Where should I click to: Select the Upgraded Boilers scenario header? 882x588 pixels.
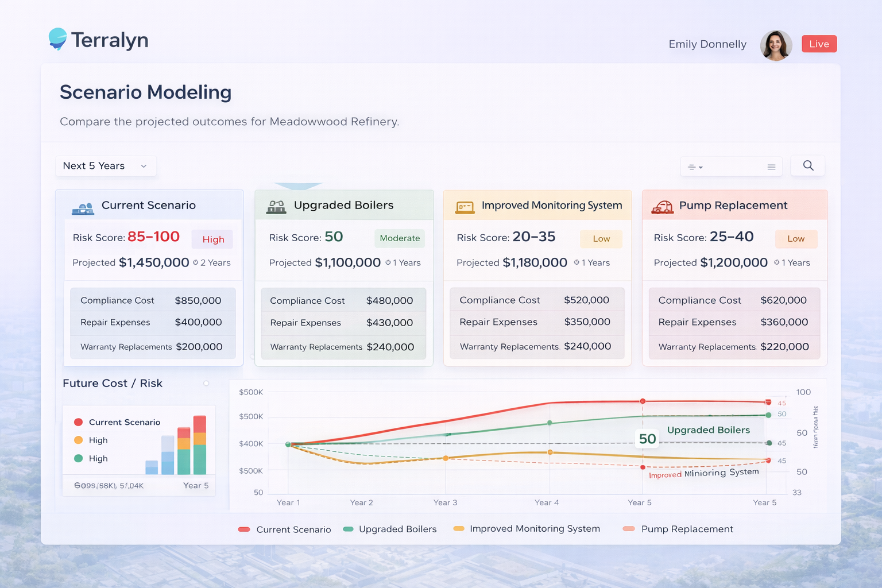point(343,206)
